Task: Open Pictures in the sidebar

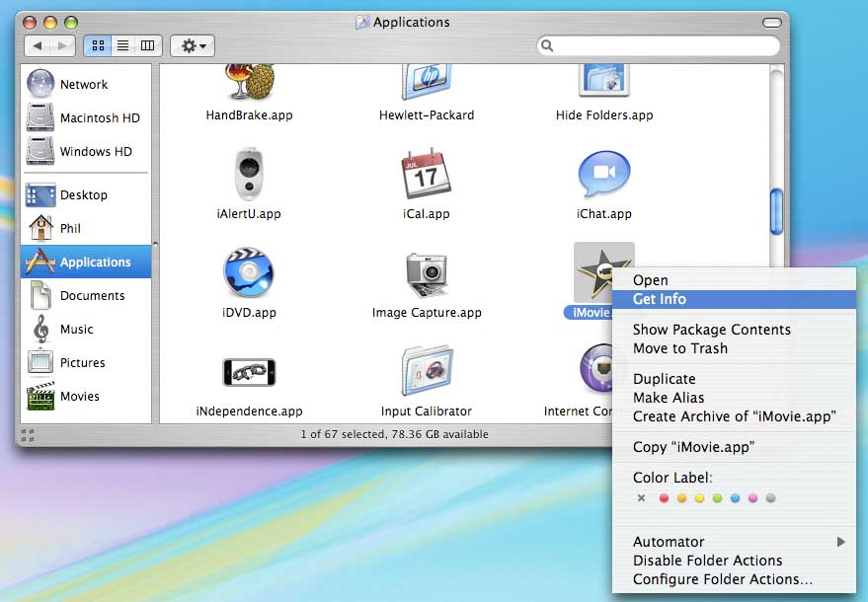Action: 86,362
